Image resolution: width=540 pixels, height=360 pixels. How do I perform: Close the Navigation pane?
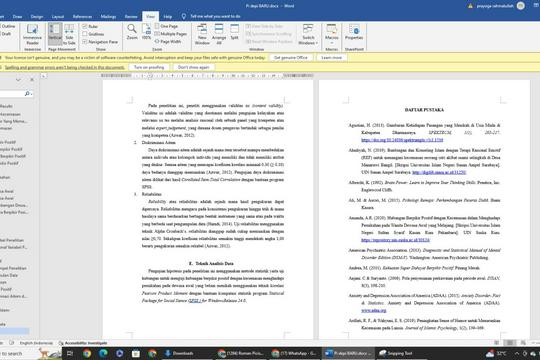coord(32,80)
